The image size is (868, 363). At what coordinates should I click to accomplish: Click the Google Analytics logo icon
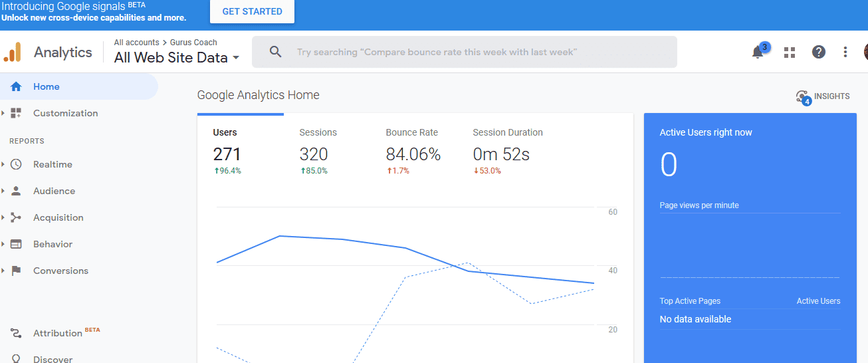(13, 52)
